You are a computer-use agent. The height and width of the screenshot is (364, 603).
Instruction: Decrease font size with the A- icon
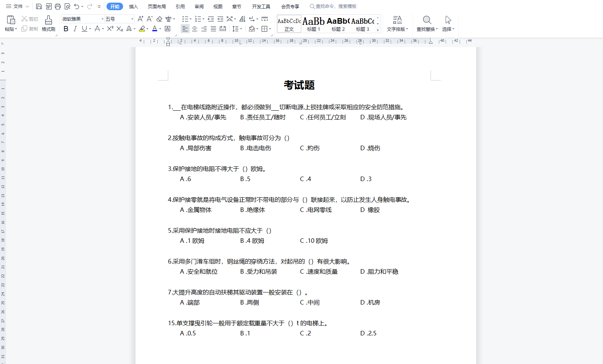click(x=149, y=19)
